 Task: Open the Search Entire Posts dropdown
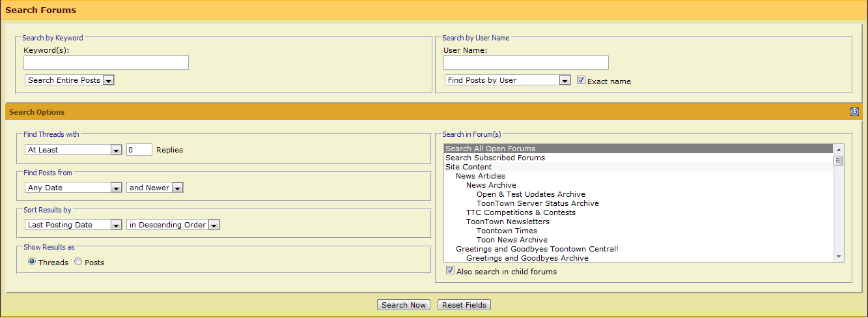[70, 80]
